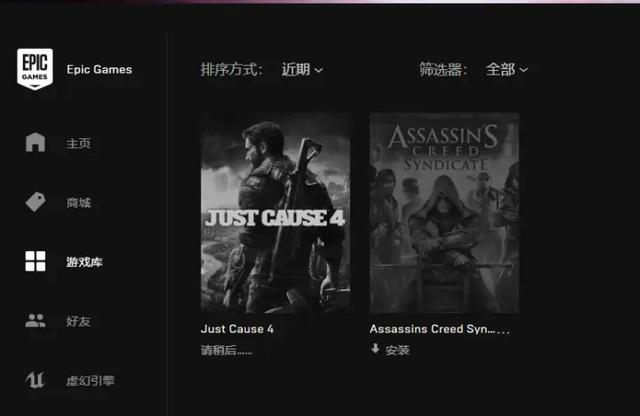Click the Just Cause 4 title text
The image size is (640, 416).
point(237,329)
